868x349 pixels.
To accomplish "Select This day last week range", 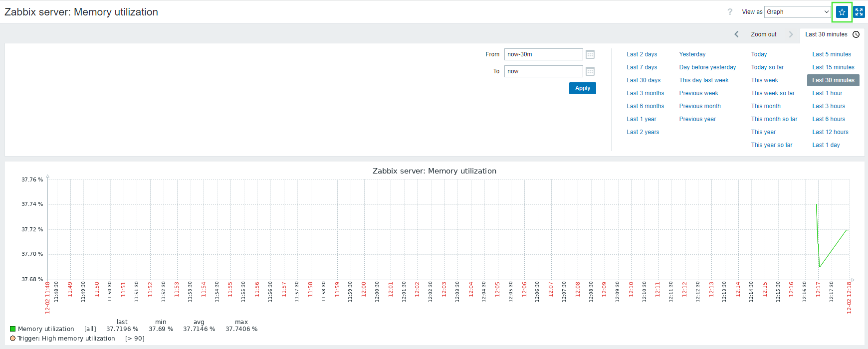I will pos(704,80).
